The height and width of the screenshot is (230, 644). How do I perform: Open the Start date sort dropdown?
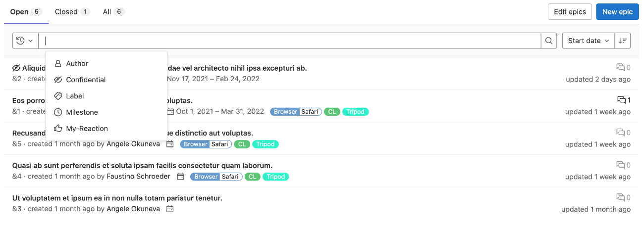[588, 41]
